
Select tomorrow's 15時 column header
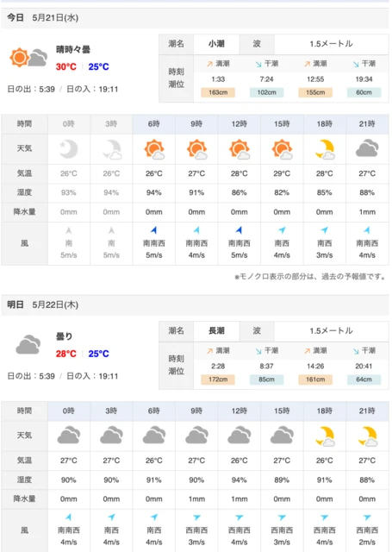(x=282, y=411)
